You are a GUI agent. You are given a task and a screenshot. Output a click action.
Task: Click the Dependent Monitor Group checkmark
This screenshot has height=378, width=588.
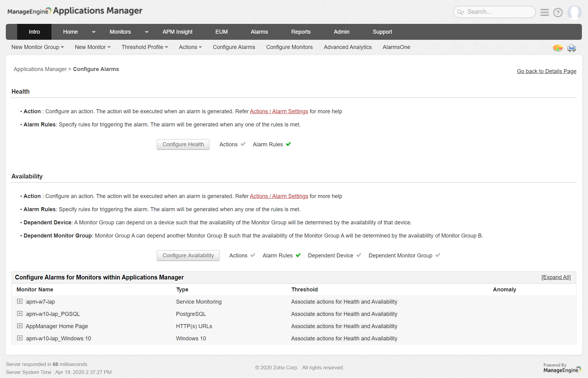(x=438, y=255)
